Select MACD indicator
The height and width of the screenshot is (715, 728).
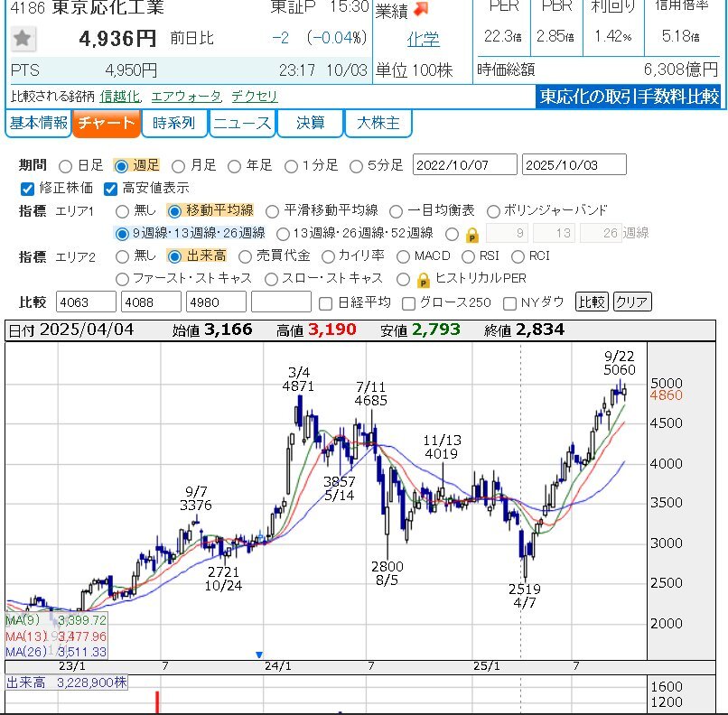(x=403, y=256)
